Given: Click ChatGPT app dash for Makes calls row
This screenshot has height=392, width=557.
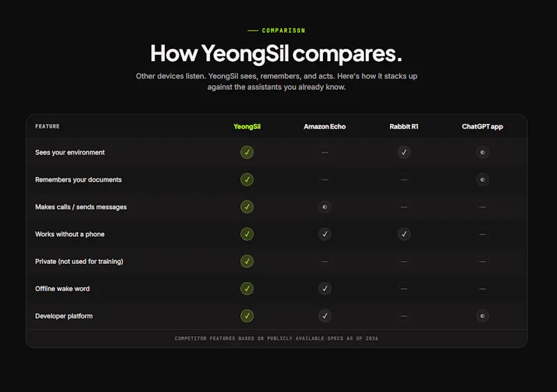Looking at the screenshot, I should pos(483,207).
